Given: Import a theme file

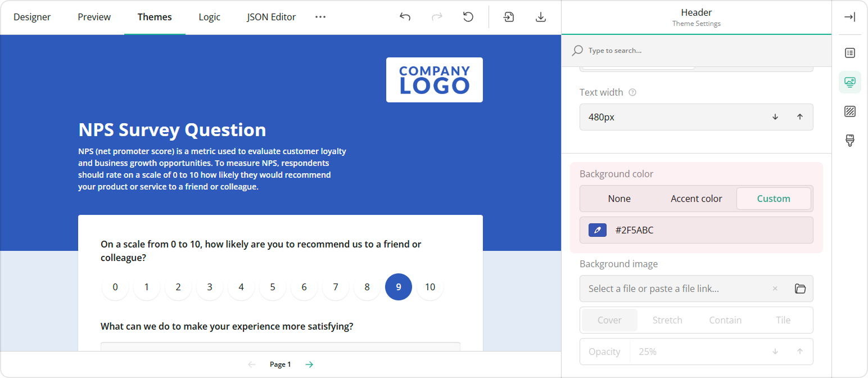Looking at the screenshot, I should 508,17.
